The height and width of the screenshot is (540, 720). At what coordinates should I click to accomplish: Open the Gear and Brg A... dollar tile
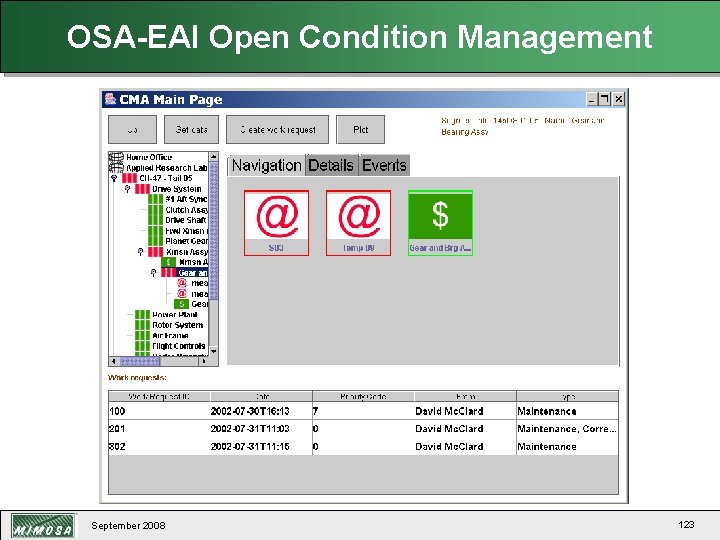(x=440, y=223)
